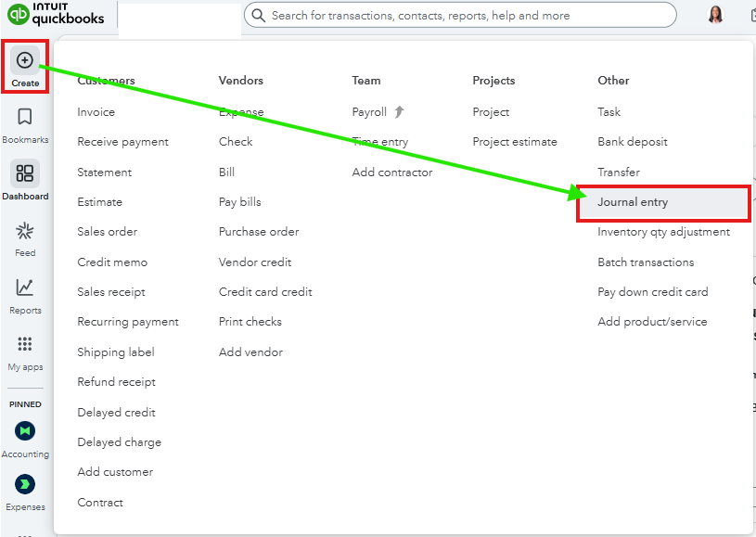Image resolution: width=756 pixels, height=537 pixels.
Task: Select Transfer under Other
Action: point(619,173)
